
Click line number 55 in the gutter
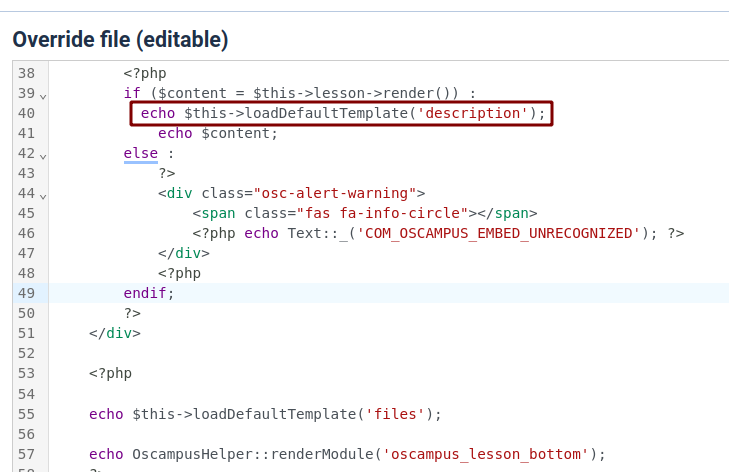(26, 413)
